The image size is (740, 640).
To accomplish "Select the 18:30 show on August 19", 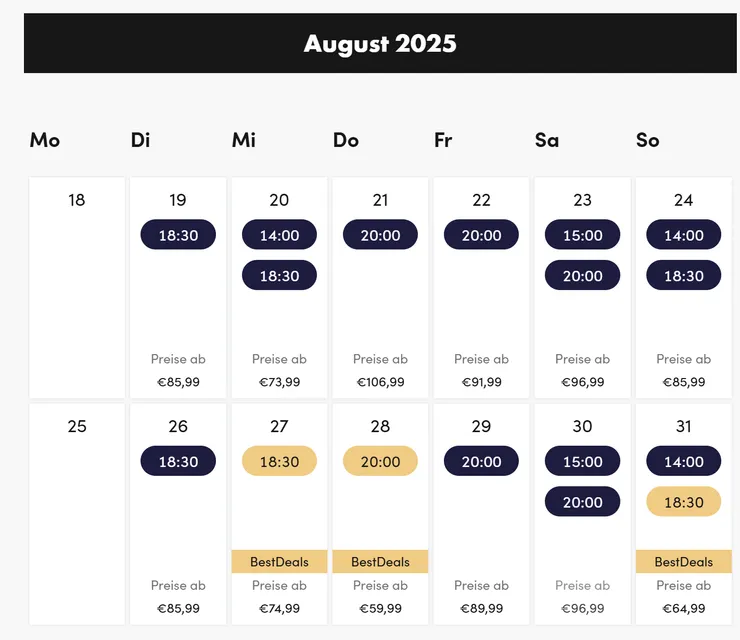I will [x=178, y=235].
